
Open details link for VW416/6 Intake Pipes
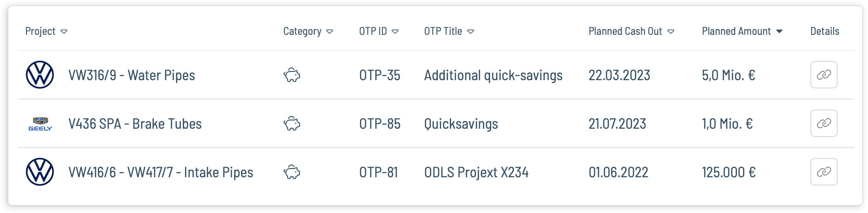[824, 172]
